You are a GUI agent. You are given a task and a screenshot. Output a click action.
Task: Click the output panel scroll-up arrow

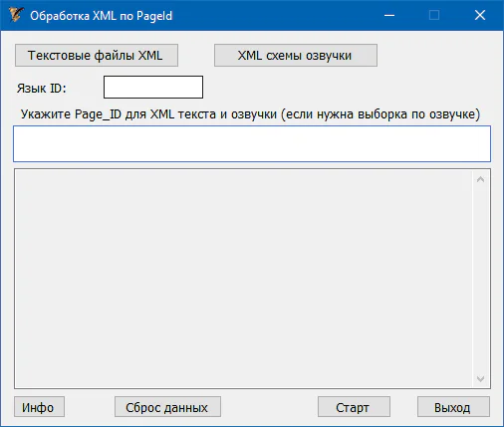480,179
